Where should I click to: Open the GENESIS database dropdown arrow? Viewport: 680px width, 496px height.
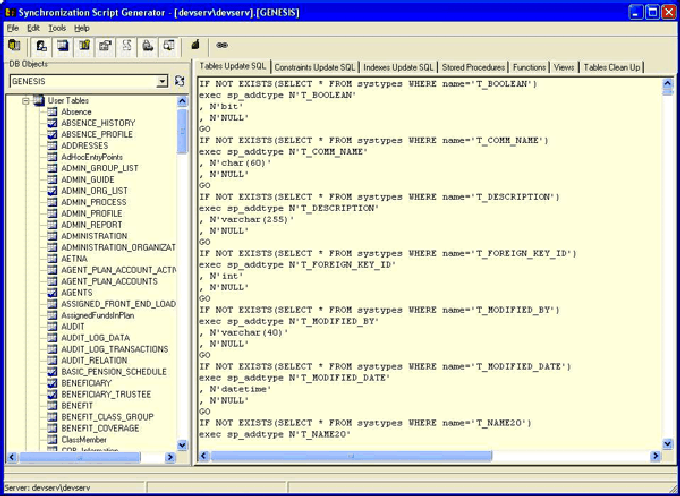[x=162, y=81]
